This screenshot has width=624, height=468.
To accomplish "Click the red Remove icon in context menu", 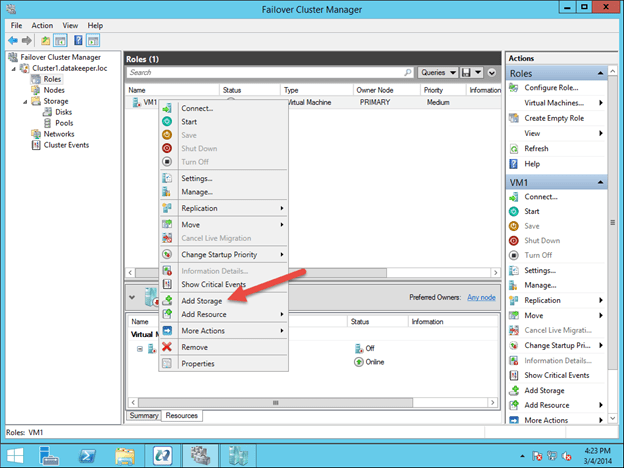I will pyautogui.click(x=167, y=347).
